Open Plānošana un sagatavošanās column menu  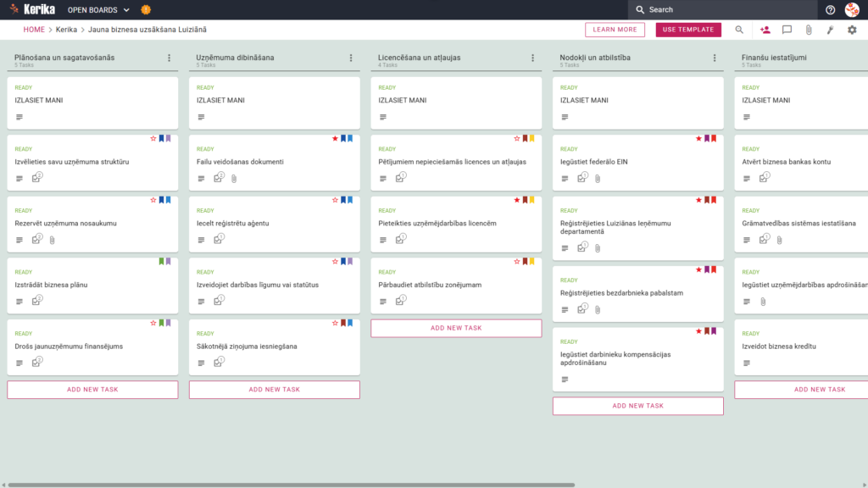pyautogui.click(x=170, y=58)
